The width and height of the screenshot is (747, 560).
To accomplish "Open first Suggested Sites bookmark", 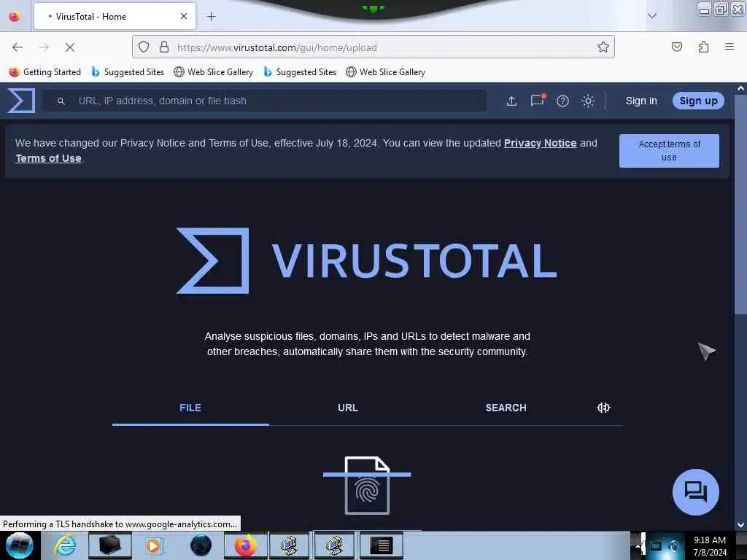I will [x=128, y=72].
